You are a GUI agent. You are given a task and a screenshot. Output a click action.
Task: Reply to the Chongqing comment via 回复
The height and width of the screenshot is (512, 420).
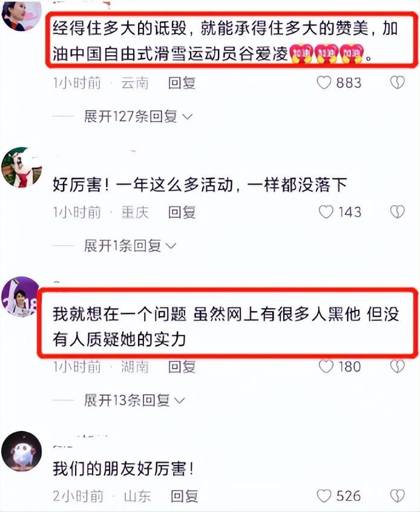(x=182, y=212)
